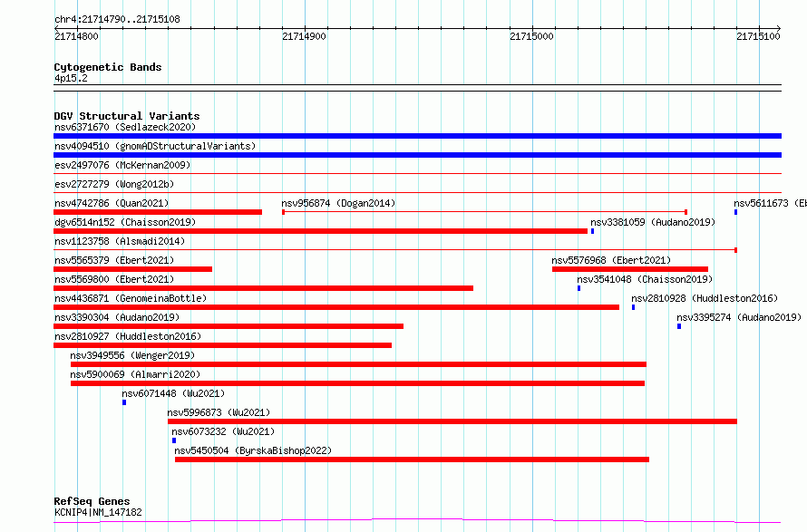Open nsv4436871 (GenomeinaBottle) variant
The image size is (807, 532).
131,298
